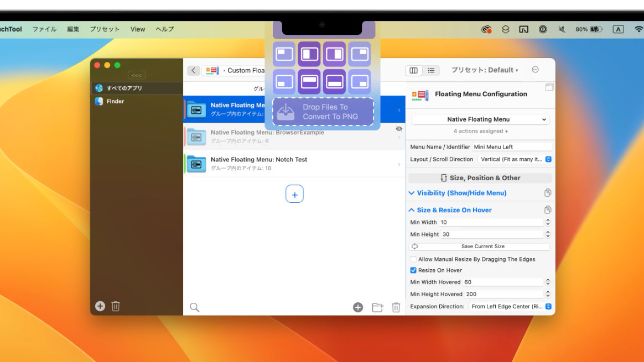This screenshot has width=644, height=362.
Task: Switch to column view layout
Action: (414, 70)
